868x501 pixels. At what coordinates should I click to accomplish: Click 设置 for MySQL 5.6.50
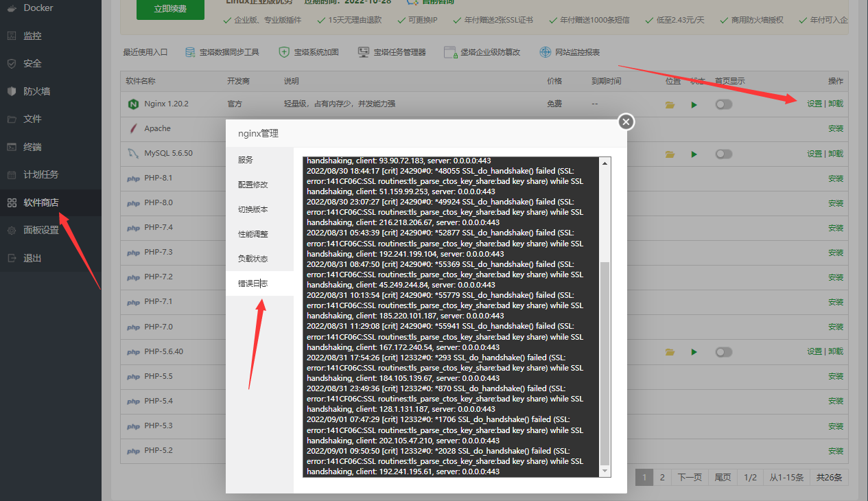pos(814,153)
